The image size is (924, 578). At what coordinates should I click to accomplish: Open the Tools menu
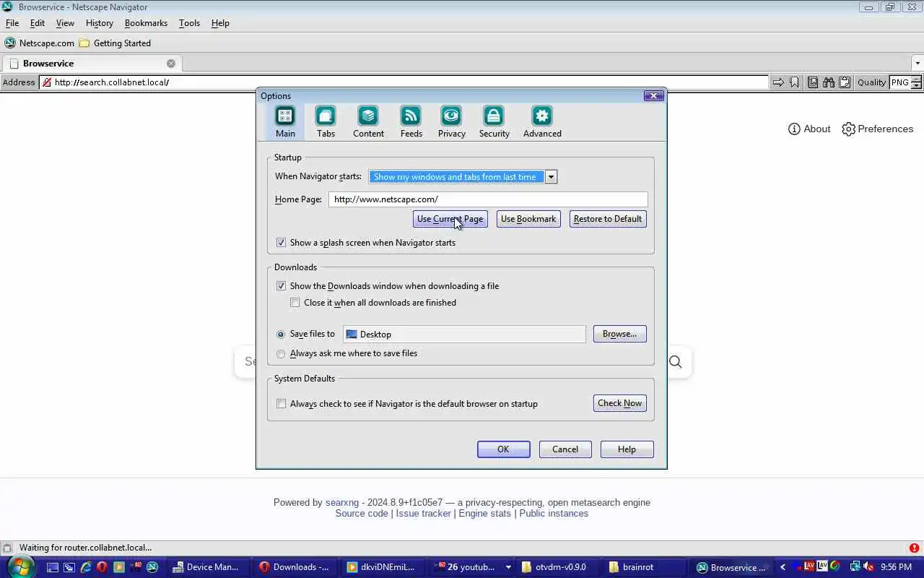coord(189,23)
